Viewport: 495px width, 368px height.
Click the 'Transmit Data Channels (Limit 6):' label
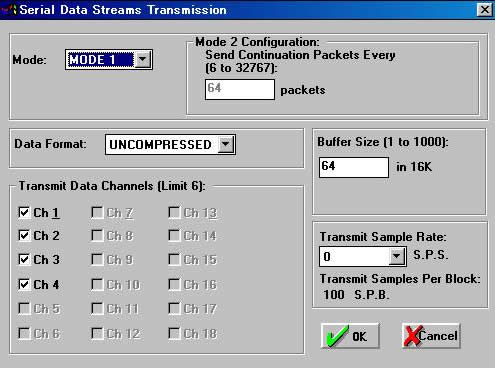click(x=112, y=186)
